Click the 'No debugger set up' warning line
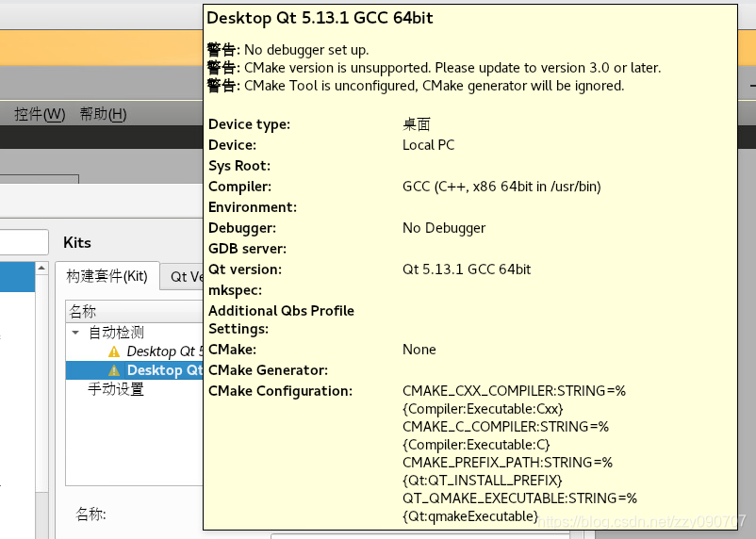Screen dimensions: 756x539 [288, 50]
